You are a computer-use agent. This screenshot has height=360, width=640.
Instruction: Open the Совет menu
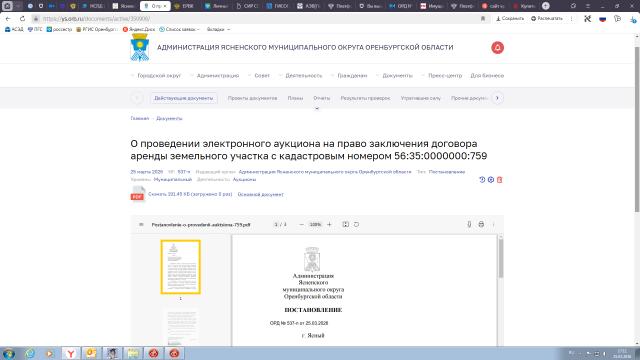(x=262, y=76)
